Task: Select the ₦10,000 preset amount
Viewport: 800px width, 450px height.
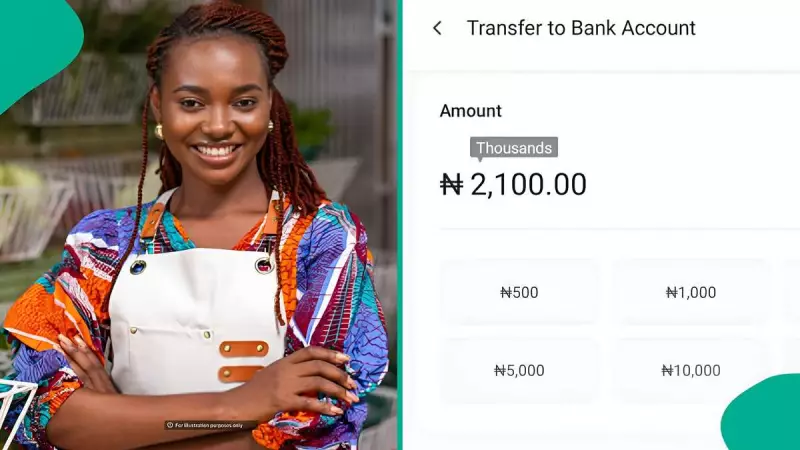Action: tap(691, 370)
